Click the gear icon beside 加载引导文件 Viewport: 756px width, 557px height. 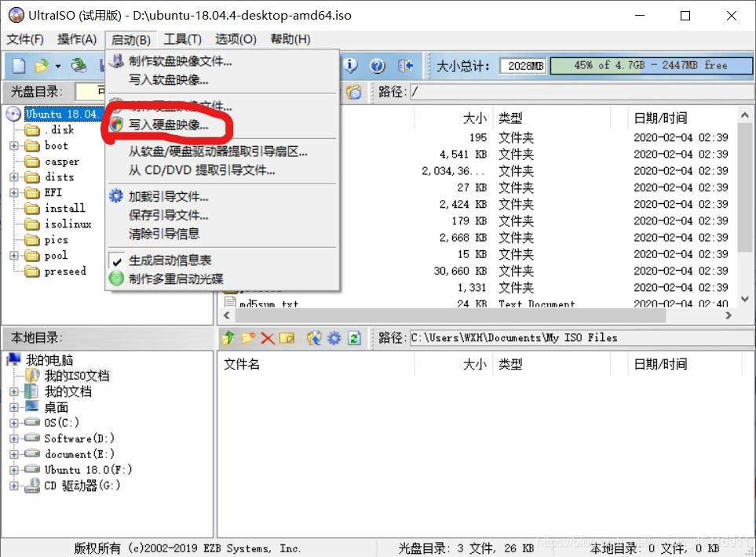coord(116,195)
